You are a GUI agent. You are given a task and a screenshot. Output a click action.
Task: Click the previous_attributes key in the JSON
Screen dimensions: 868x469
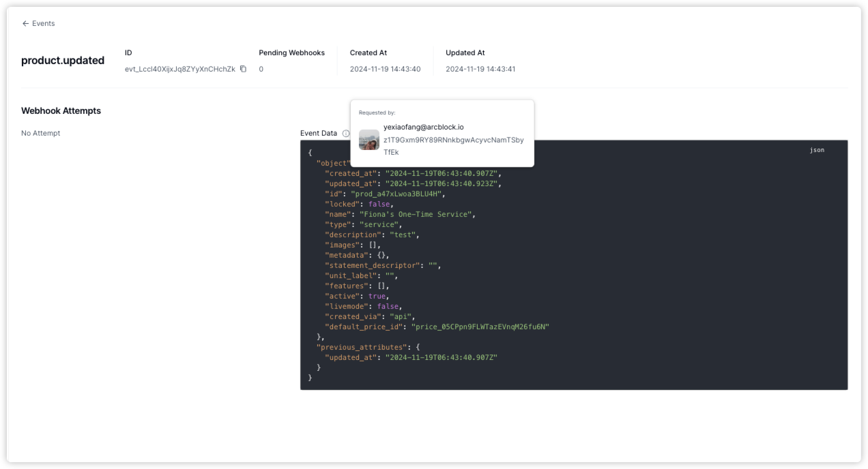coord(361,347)
